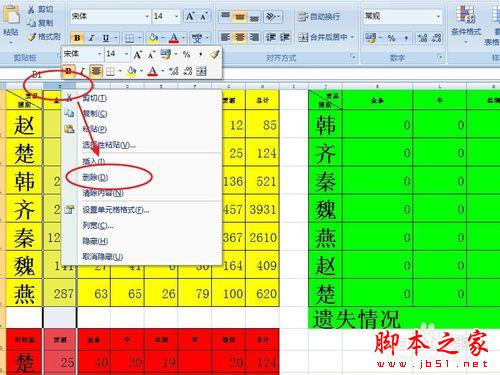The image size is (500, 375).
Task: Choose Clear Contents (清除内容) in context menu
Action: (142, 193)
